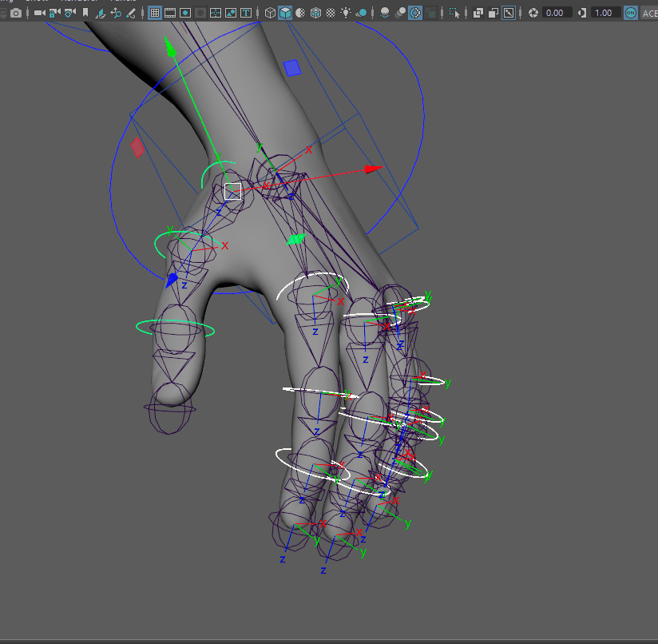
Task: Toggle the Lock Camera icon
Action: tap(54, 14)
